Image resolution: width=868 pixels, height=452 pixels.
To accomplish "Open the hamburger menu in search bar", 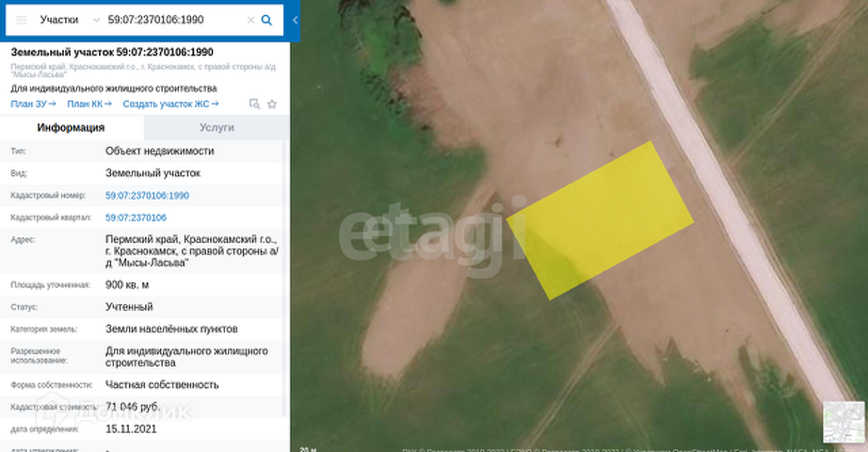I will pos(21,20).
